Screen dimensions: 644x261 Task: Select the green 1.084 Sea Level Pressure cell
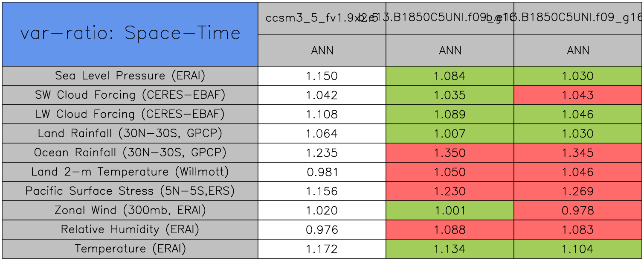[450, 76]
